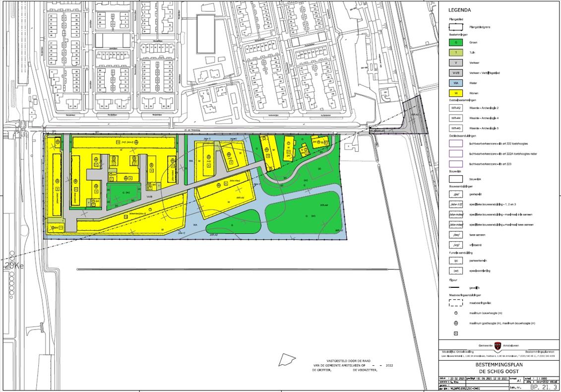Click the WR-A2 Waarde Archeologie 2 symbol
Image resolution: width=561 pixels, height=392 pixels.
click(x=455, y=107)
